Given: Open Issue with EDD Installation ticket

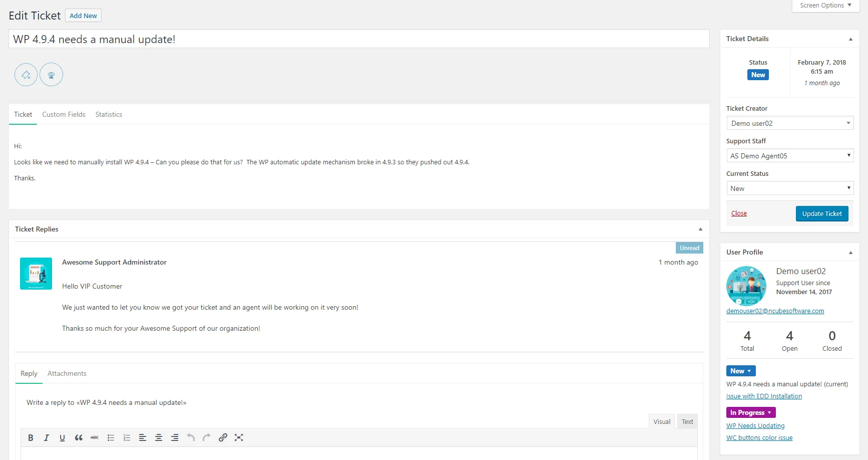Looking at the screenshot, I should [764, 396].
